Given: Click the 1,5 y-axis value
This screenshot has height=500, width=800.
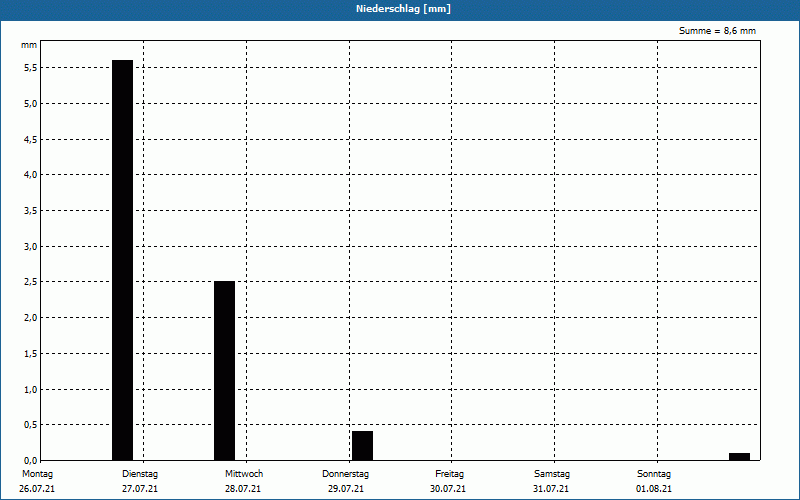Looking at the screenshot, I should coord(31,354).
